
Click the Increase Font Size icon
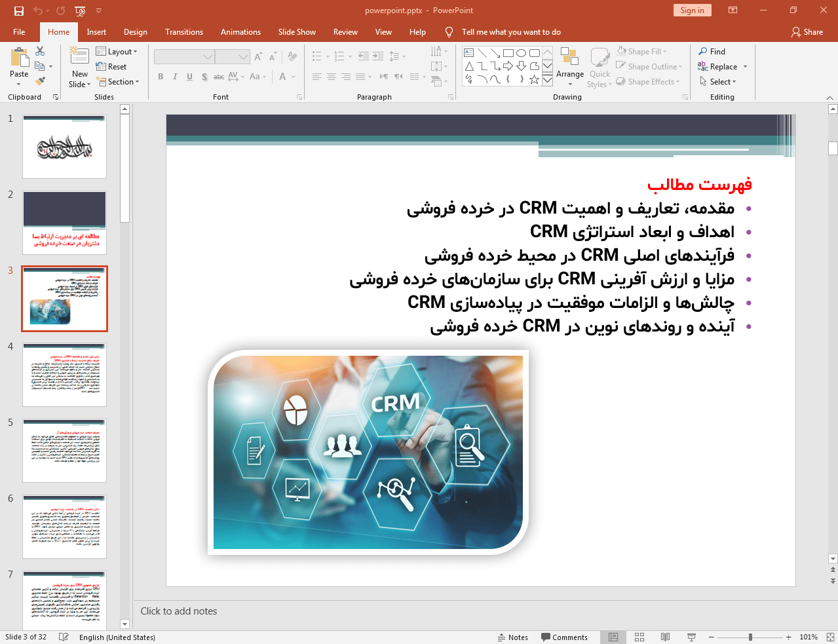pyautogui.click(x=258, y=56)
